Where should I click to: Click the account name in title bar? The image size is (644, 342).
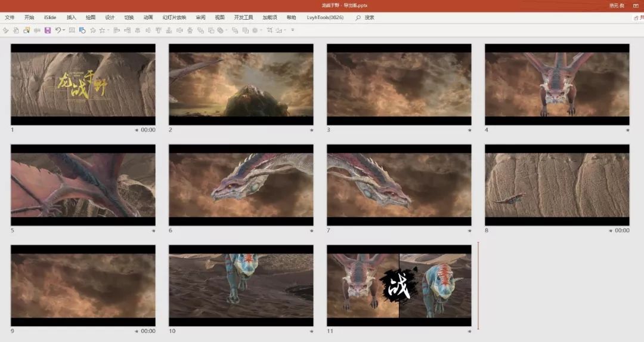tap(617, 5)
